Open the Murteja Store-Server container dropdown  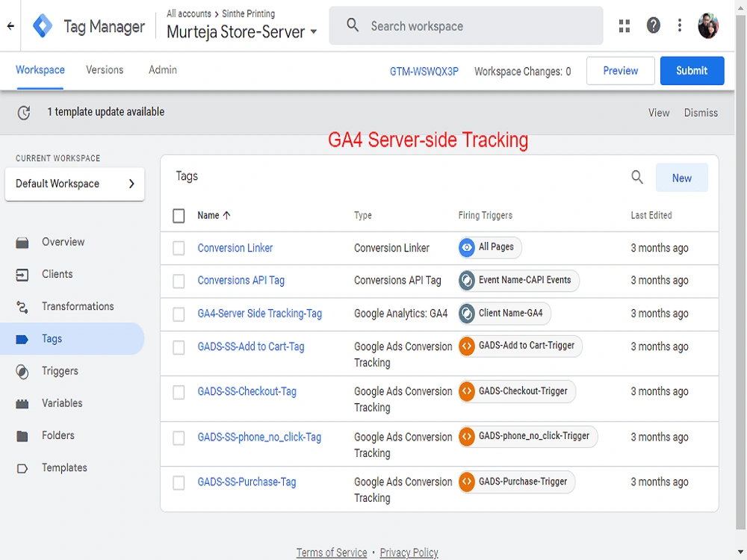[242, 32]
